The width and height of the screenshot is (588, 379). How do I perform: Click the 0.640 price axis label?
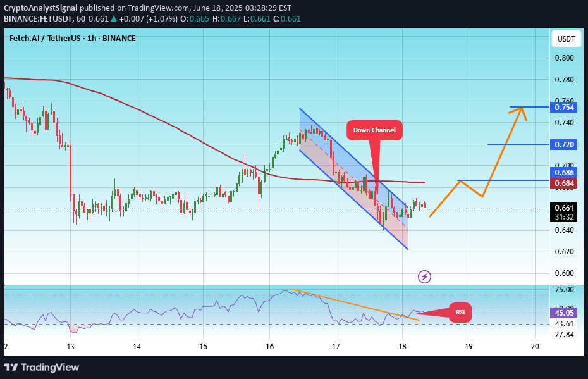coord(565,230)
